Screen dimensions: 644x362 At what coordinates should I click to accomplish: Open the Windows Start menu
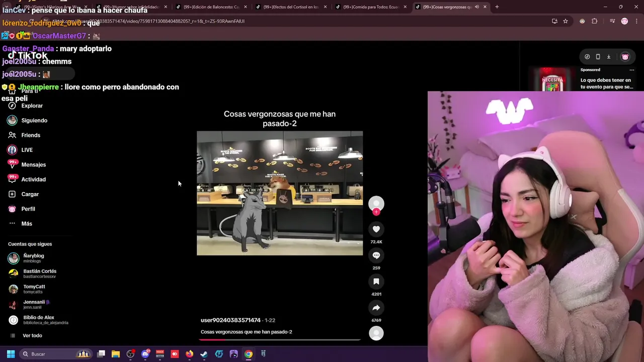coord(11,354)
